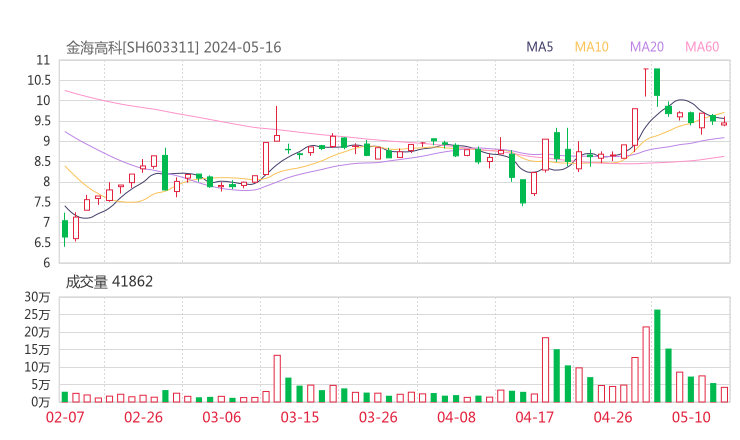Click the tallest green volume bar
Viewport: 740px width, 440px height.
click(657, 356)
